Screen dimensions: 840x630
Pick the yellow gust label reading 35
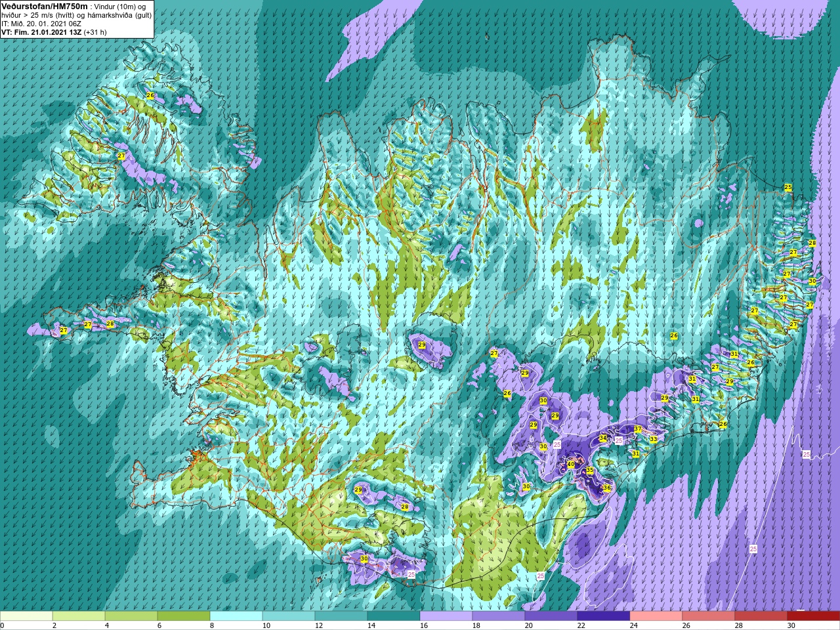[x=590, y=470]
